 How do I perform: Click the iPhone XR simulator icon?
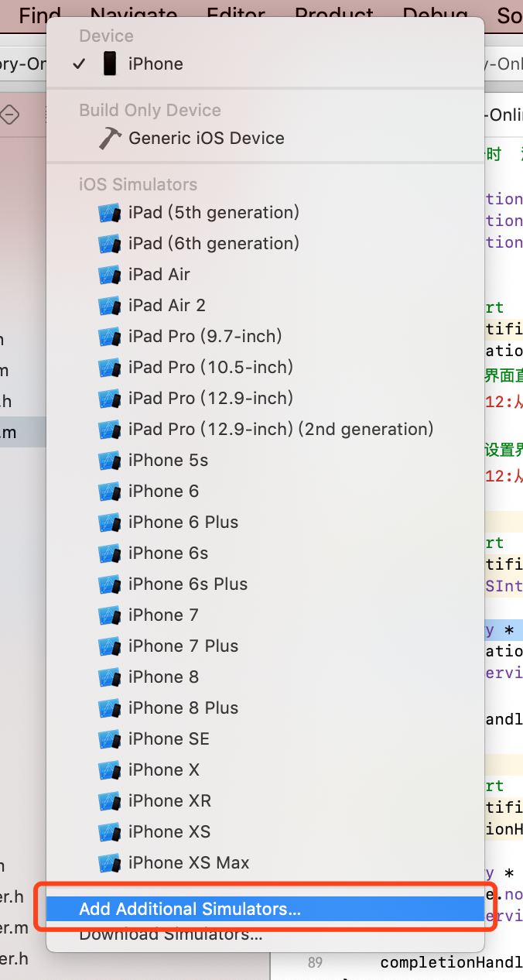[109, 801]
